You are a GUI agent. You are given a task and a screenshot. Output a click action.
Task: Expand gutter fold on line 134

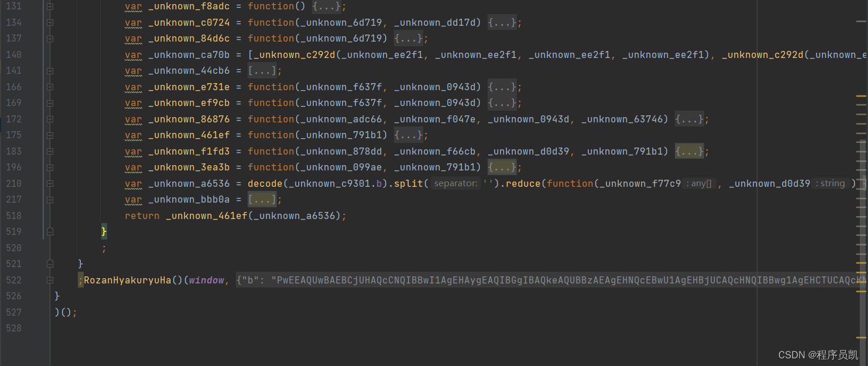(x=50, y=23)
